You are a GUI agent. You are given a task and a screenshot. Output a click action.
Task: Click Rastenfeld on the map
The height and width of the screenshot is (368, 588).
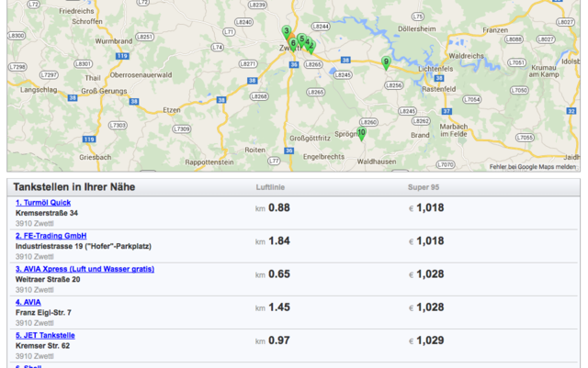[439, 89]
